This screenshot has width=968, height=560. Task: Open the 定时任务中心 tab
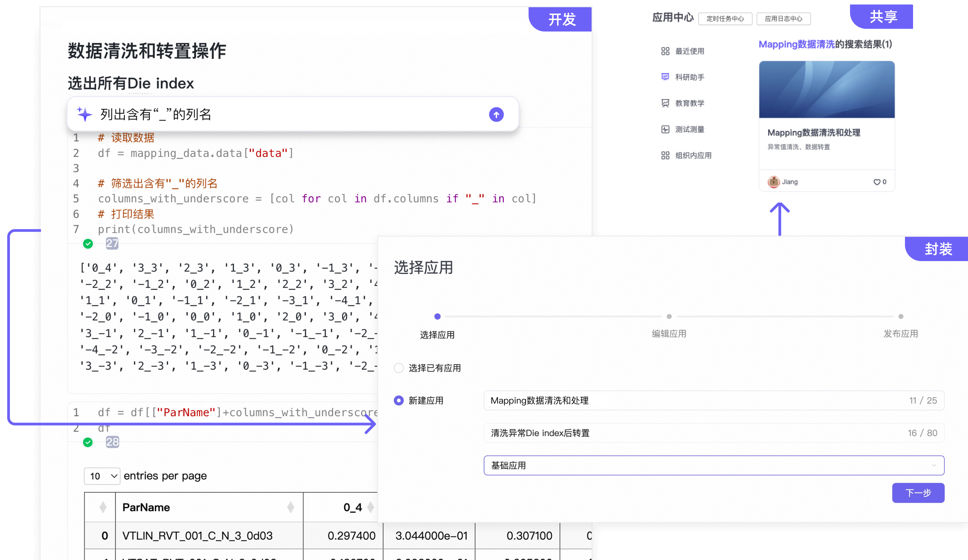[725, 18]
